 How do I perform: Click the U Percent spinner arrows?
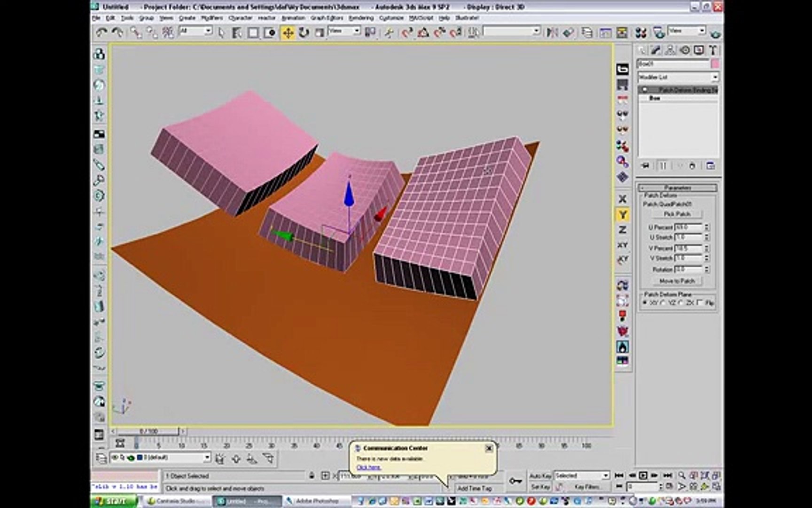pyautogui.click(x=706, y=227)
